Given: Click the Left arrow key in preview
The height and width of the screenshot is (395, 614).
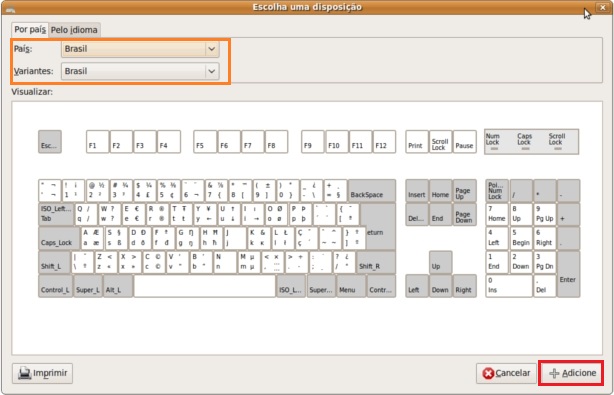Looking at the screenshot, I should 417,286.
